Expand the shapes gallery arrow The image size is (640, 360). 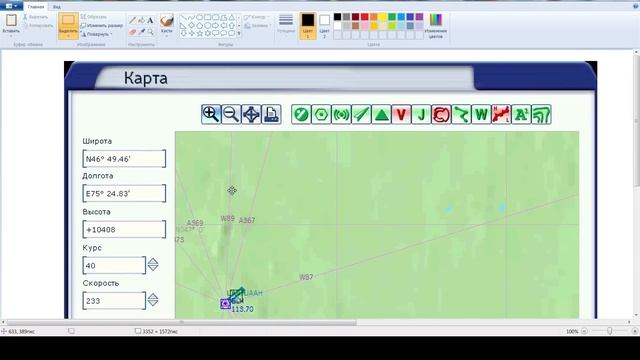[x=239, y=33]
